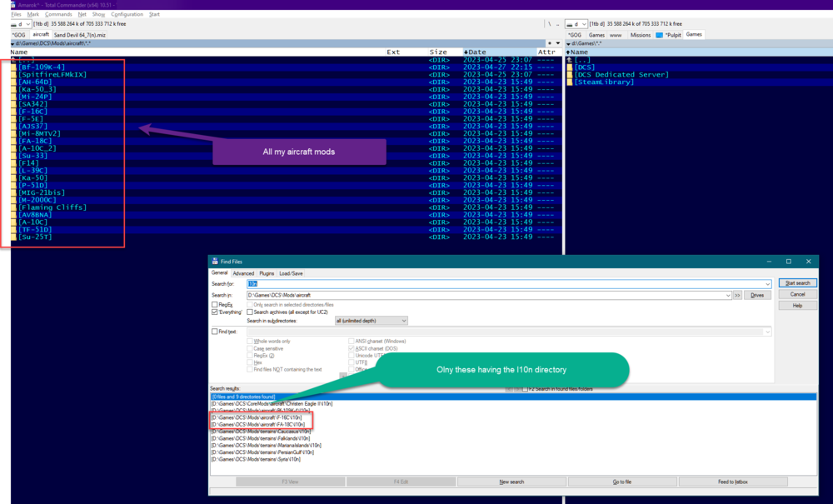Sort left panel by Date column header

pos(498,52)
